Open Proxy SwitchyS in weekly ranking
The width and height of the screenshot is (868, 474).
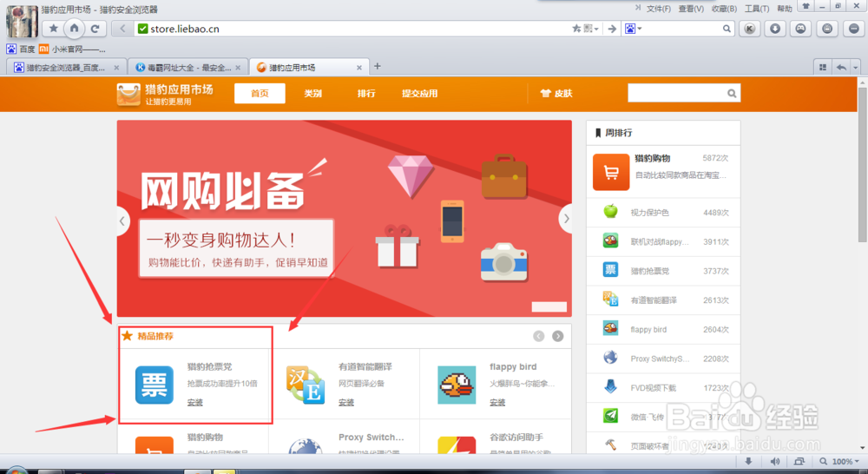coord(663,359)
